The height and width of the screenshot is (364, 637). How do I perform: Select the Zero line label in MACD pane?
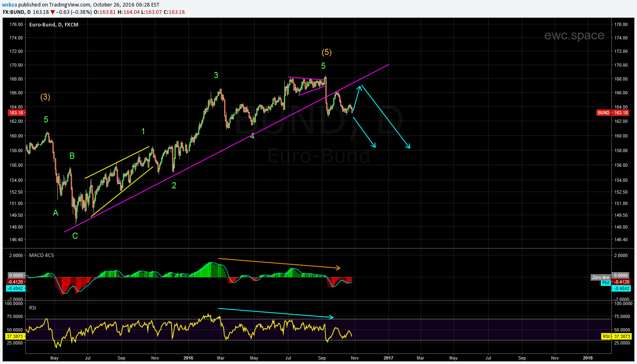point(600,277)
